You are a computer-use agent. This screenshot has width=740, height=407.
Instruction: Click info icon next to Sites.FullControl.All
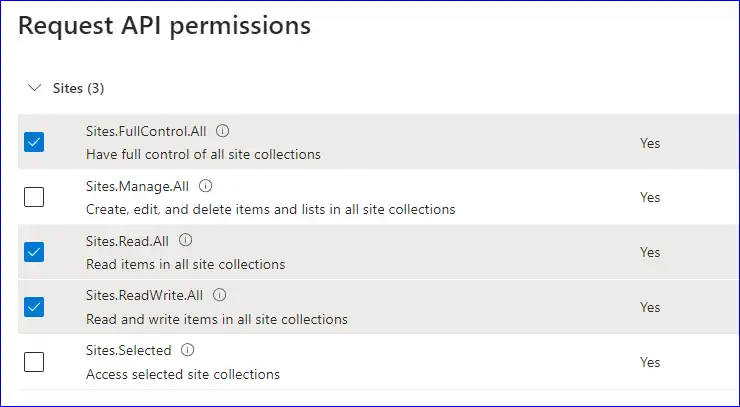pyautogui.click(x=223, y=131)
